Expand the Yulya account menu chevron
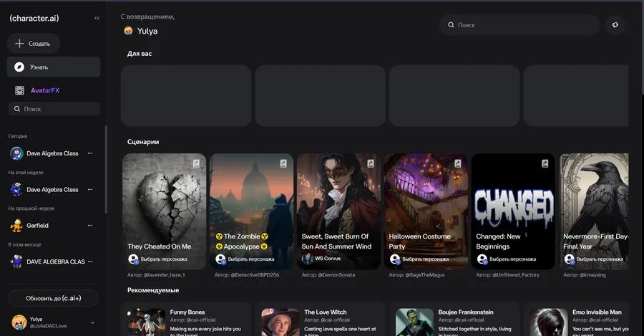This screenshot has width=644, height=336. pyautogui.click(x=92, y=323)
